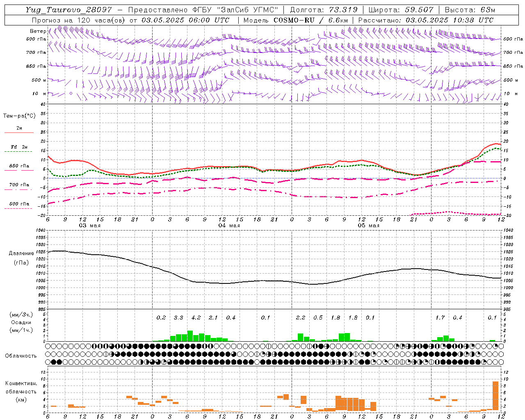Click the "(км)" units label
525x420 pixels.
(x=21, y=399)
